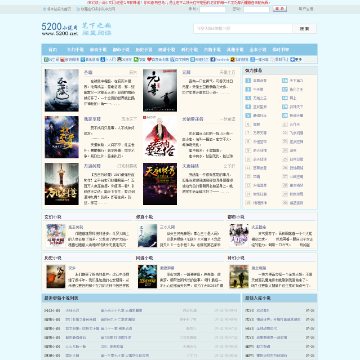Click the red Sina Weibo share icon

coord(62,59)
